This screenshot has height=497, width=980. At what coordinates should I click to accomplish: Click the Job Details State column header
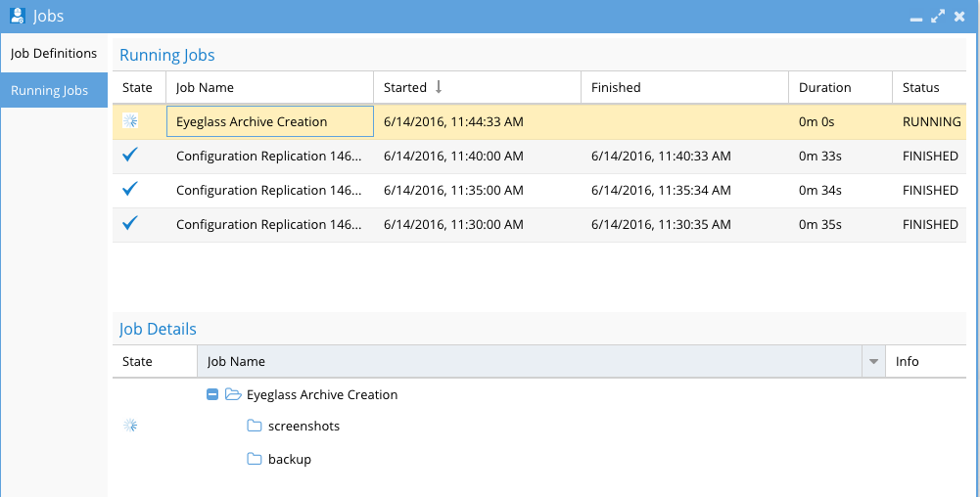coord(155,362)
